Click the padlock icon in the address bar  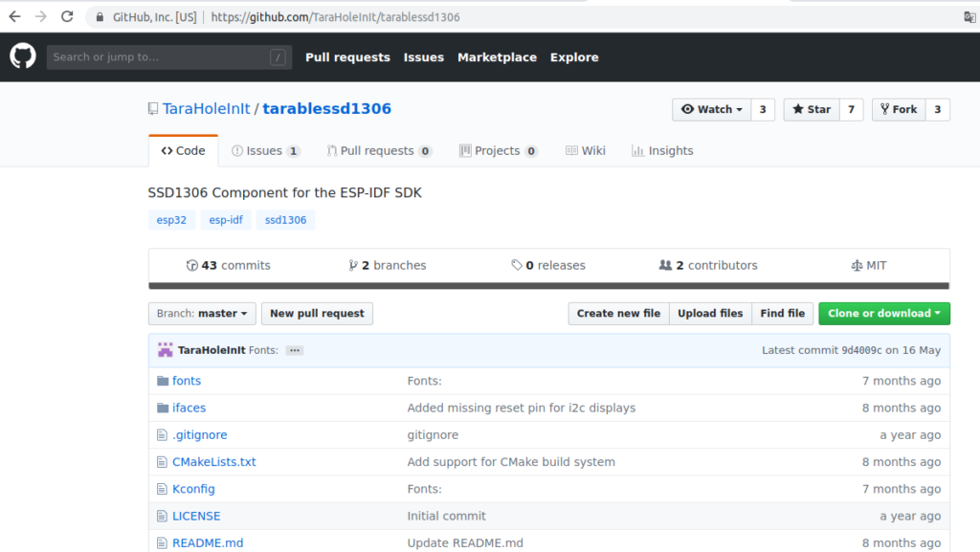click(x=100, y=17)
